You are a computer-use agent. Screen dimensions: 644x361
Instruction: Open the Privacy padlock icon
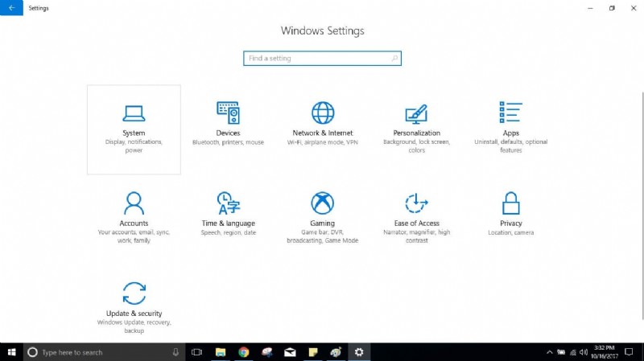click(511, 203)
